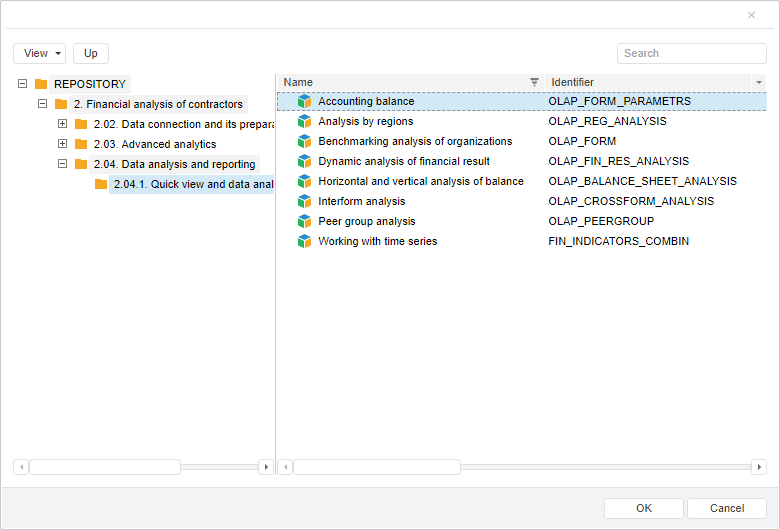Select 2.03. Advanced analytics folder
780x530 pixels.
tap(155, 144)
